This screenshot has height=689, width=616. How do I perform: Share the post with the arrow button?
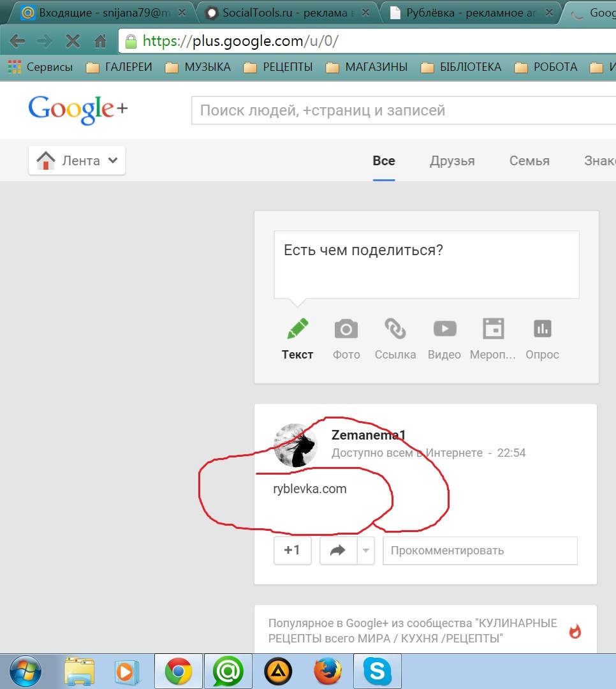[338, 550]
